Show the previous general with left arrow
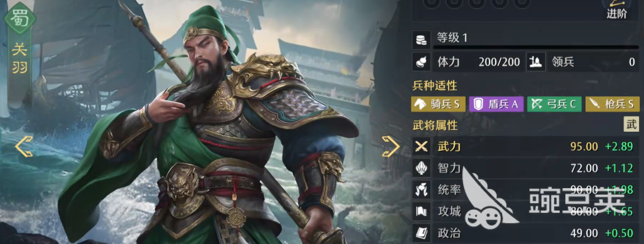The height and width of the screenshot is (244, 644). click(x=24, y=146)
